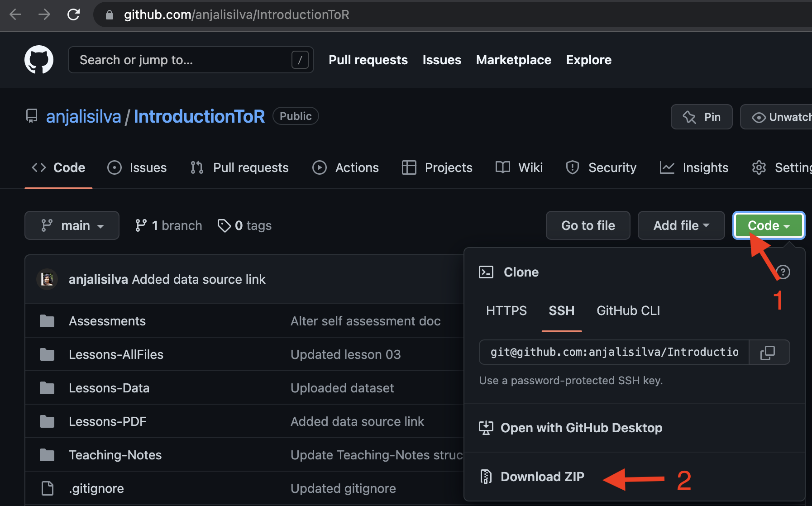Click Issues in top navigation bar
The height and width of the screenshot is (506, 812).
pos(442,60)
